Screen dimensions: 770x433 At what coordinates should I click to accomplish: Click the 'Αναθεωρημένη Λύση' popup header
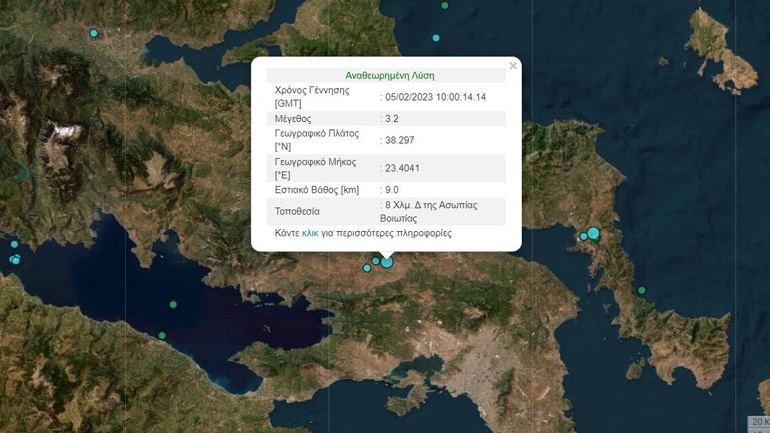(x=390, y=76)
